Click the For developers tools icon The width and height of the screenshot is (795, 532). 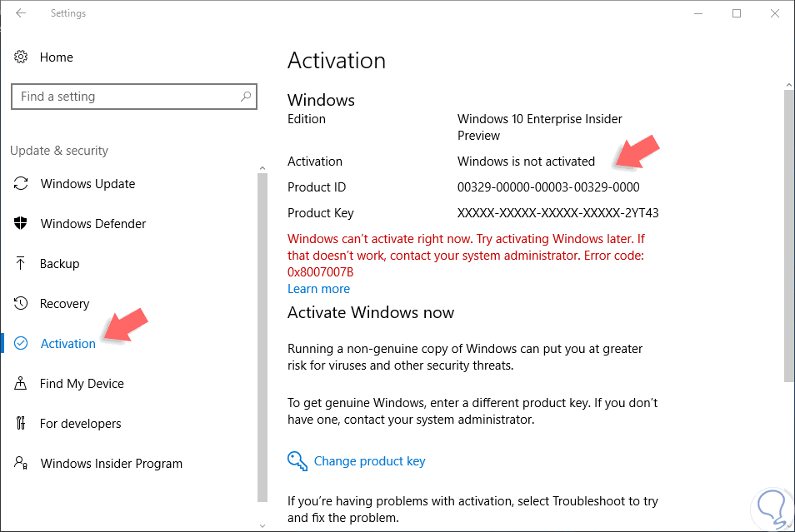[22, 424]
